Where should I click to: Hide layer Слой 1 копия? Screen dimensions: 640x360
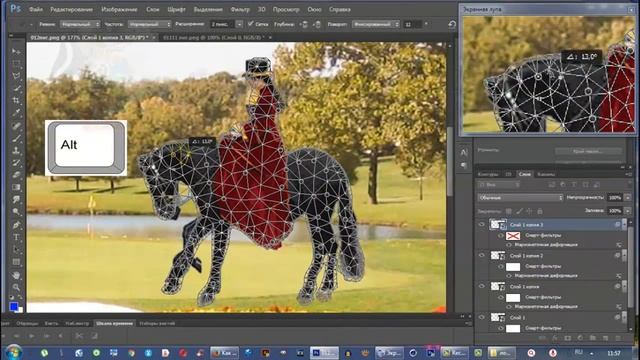482,287
